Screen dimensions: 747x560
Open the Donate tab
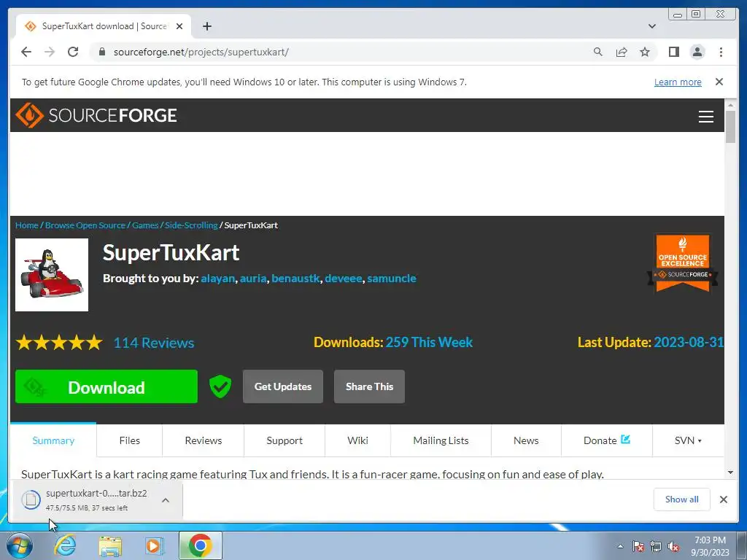(x=606, y=440)
